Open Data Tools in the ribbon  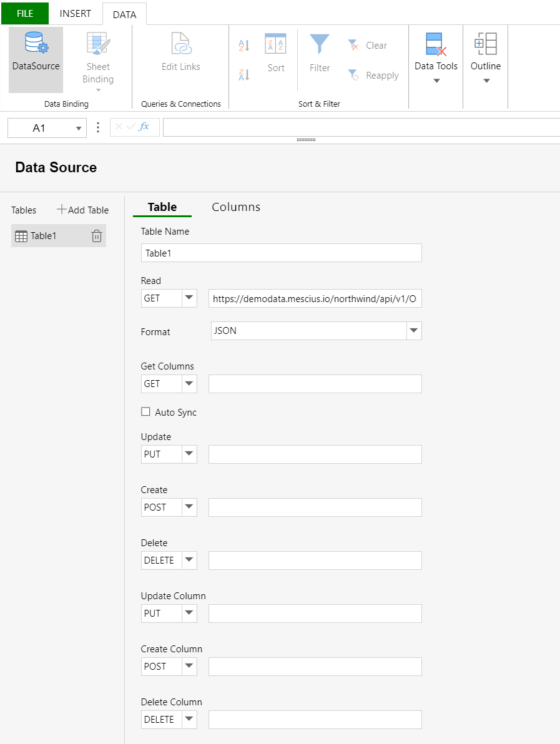coord(436,45)
